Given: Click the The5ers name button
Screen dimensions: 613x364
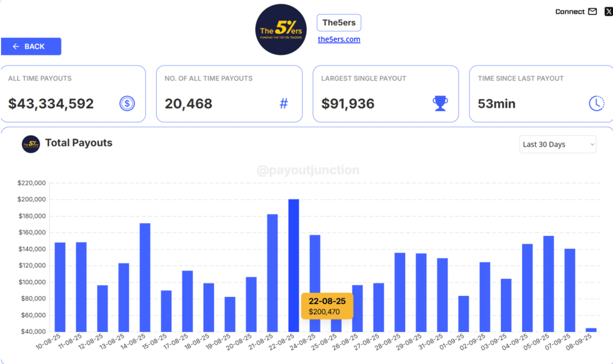Looking at the screenshot, I should point(339,23).
